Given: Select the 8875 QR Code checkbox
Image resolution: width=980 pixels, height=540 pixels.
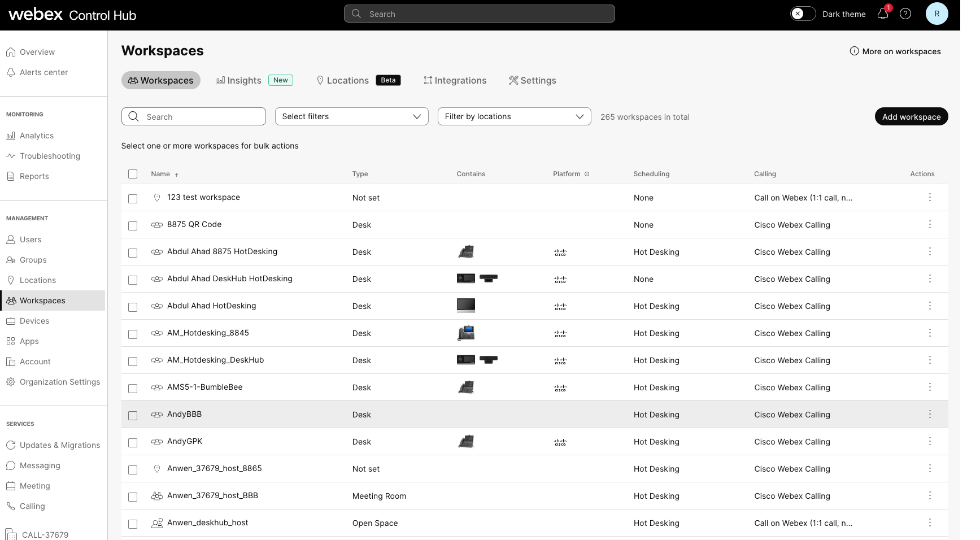Looking at the screenshot, I should 133,225.
